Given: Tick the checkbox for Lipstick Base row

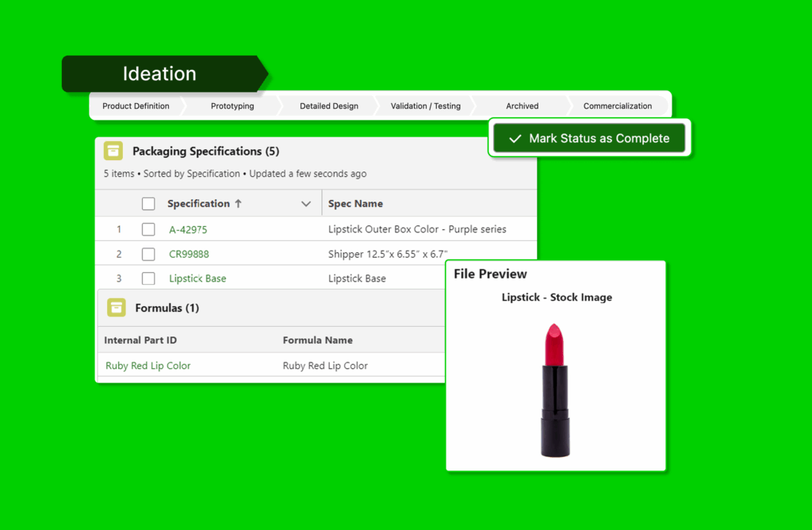Looking at the screenshot, I should tap(148, 278).
